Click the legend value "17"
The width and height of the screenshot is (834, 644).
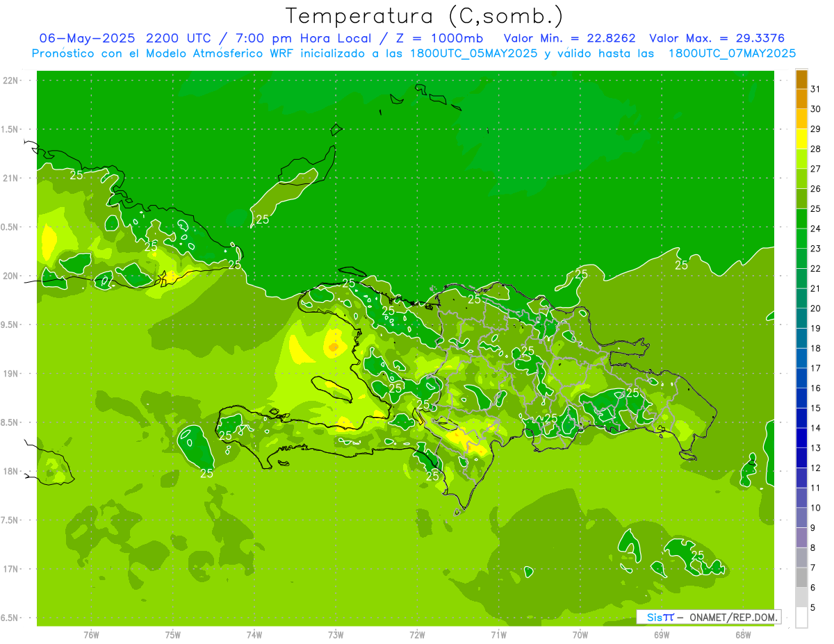816,368
